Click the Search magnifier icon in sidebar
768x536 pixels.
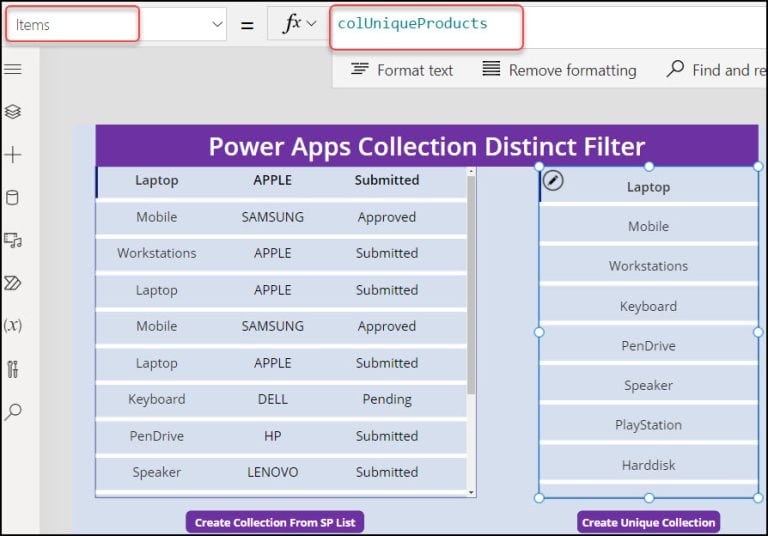click(x=13, y=412)
